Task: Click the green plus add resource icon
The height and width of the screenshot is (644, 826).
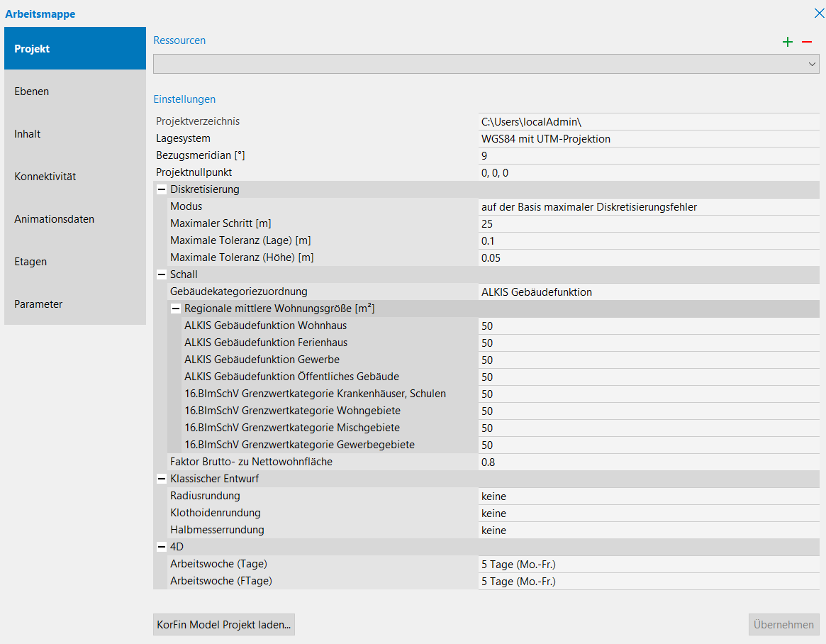Action: pos(787,42)
